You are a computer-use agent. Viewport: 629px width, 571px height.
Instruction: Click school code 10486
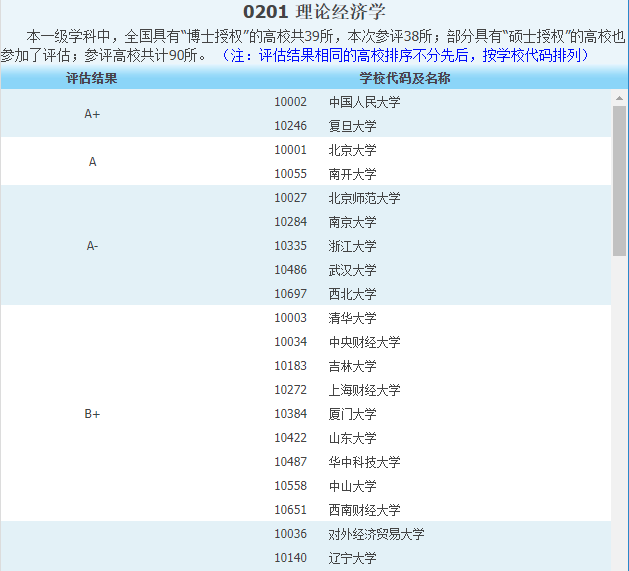[290, 270]
